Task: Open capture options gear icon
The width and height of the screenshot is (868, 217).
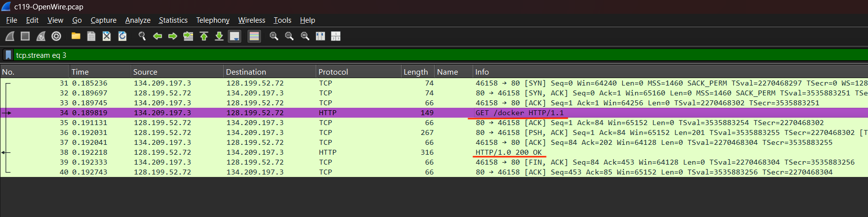Action: click(56, 36)
